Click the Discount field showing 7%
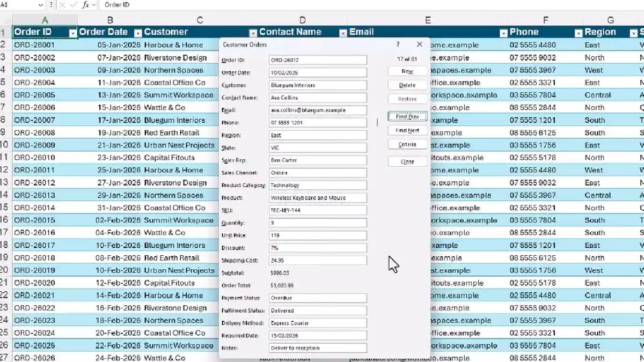 point(318,248)
